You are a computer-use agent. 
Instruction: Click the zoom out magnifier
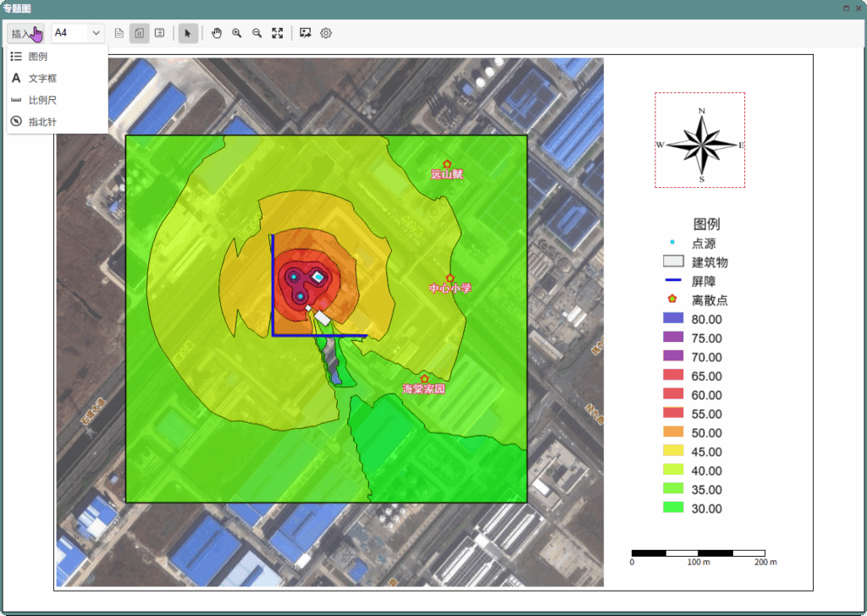pos(257,33)
